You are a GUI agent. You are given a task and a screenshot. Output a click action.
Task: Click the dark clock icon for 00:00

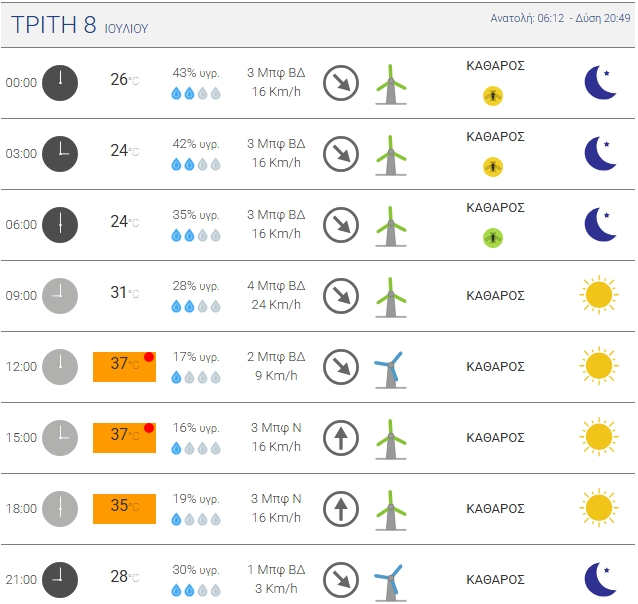tap(60, 83)
